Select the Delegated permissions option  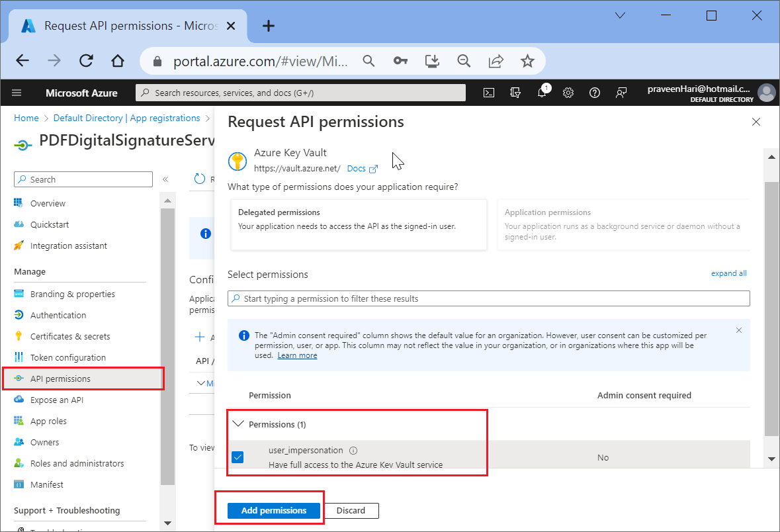(359, 225)
